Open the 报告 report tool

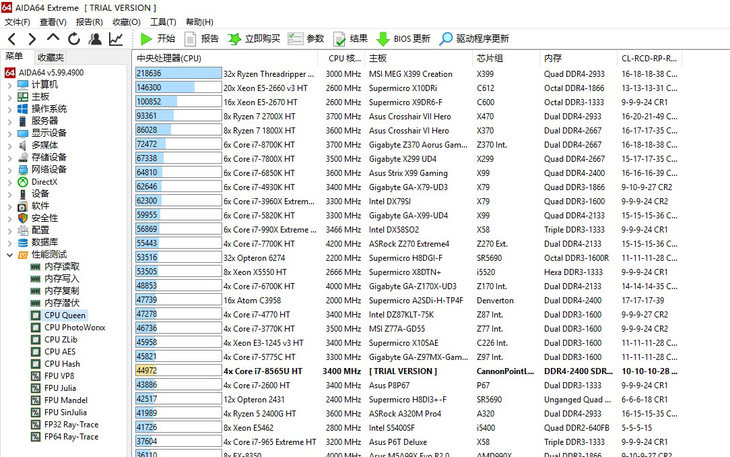click(202, 39)
